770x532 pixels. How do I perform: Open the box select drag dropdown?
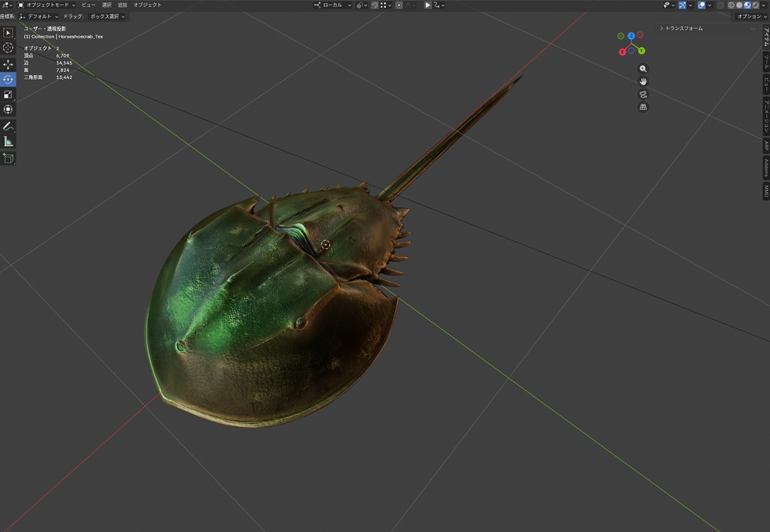(x=107, y=17)
